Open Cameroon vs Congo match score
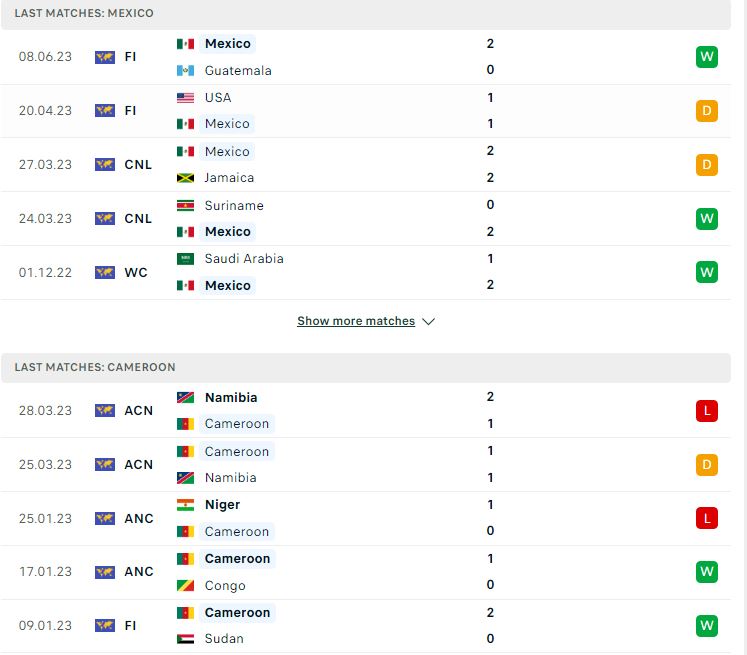747x655 pixels. pos(490,572)
